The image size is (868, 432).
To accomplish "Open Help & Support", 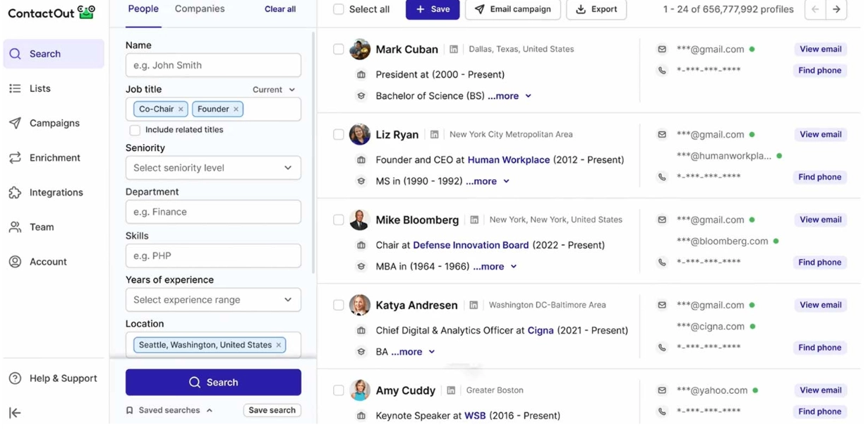I will click(54, 379).
